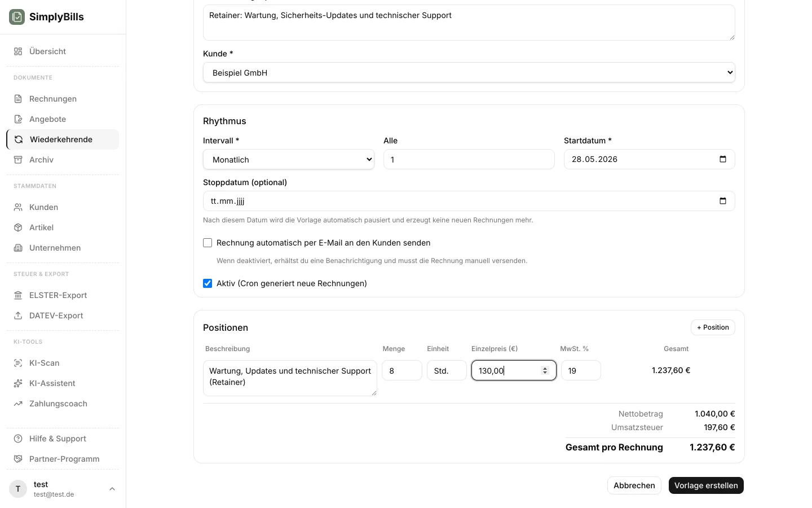This screenshot has height=508, width=812.
Task: Enable automatic e-mail sending checkbox
Action: coord(208,243)
